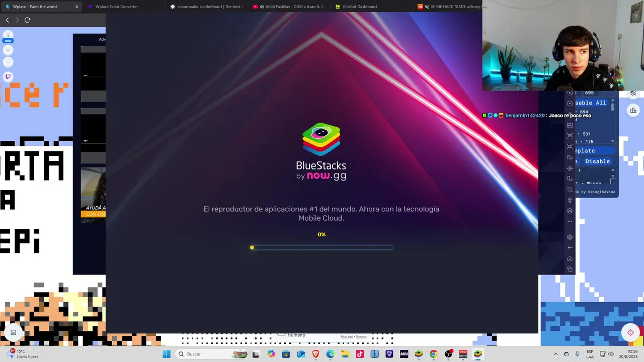The height and width of the screenshot is (362, 644).
Task: Open File Explorer from the taskbar
Action: pos(345,354)
